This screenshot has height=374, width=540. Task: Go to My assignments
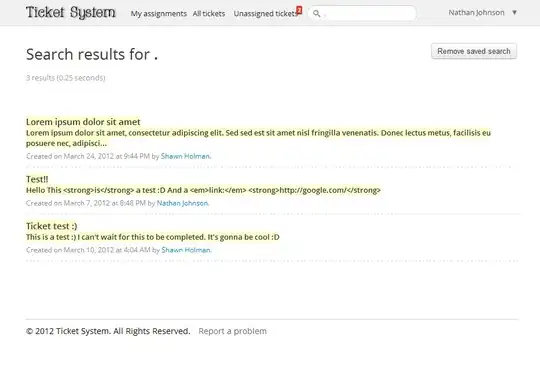pos(158,14)
